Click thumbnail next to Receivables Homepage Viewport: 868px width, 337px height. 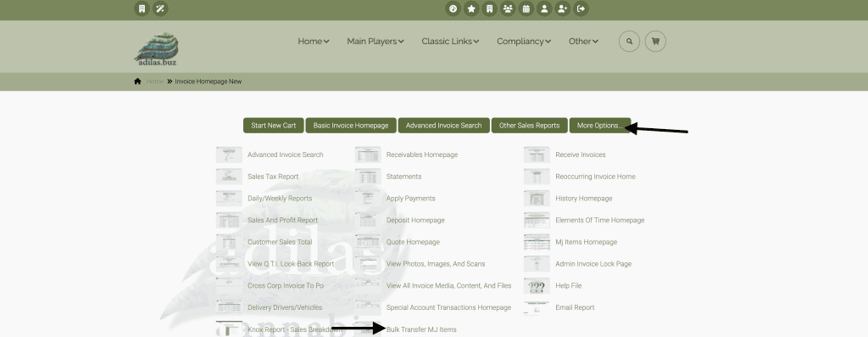[368, 154]
